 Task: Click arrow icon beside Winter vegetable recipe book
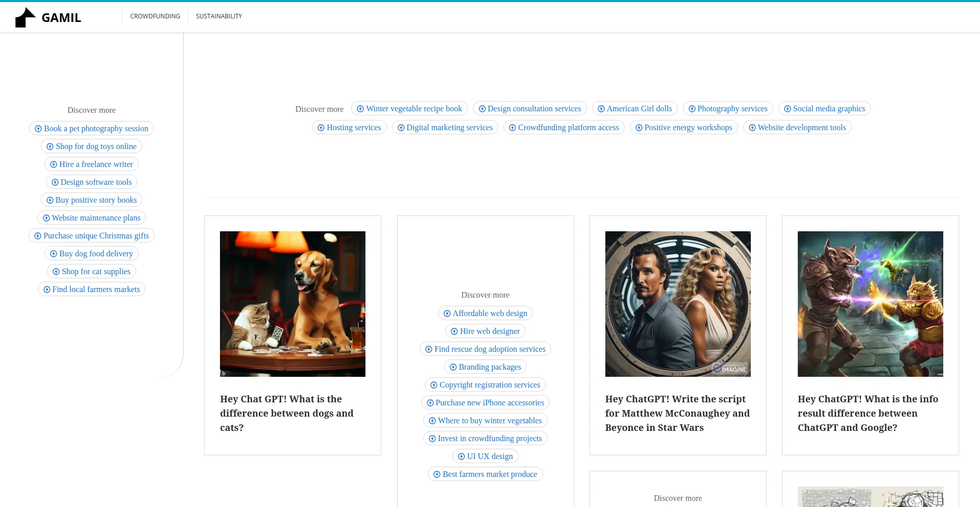click(x=360, y=109)
